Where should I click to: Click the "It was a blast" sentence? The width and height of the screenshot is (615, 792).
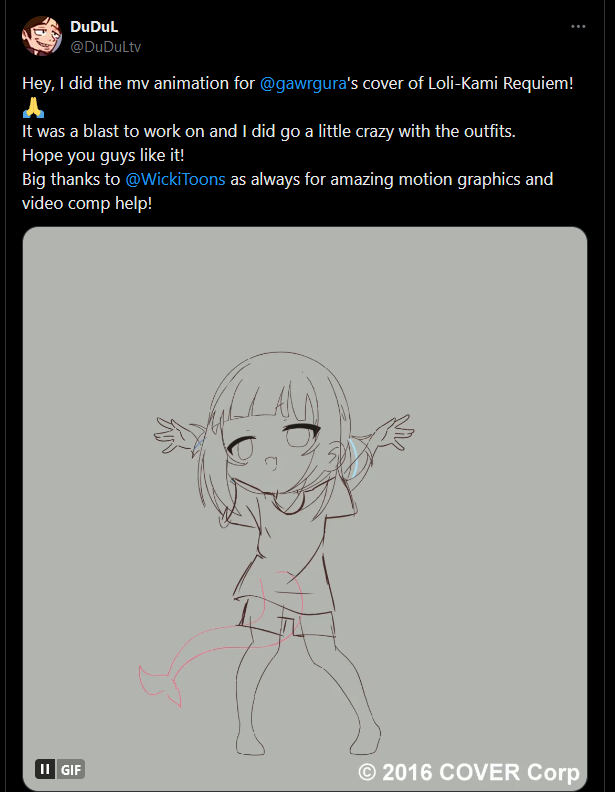click(x=269, y=131)
